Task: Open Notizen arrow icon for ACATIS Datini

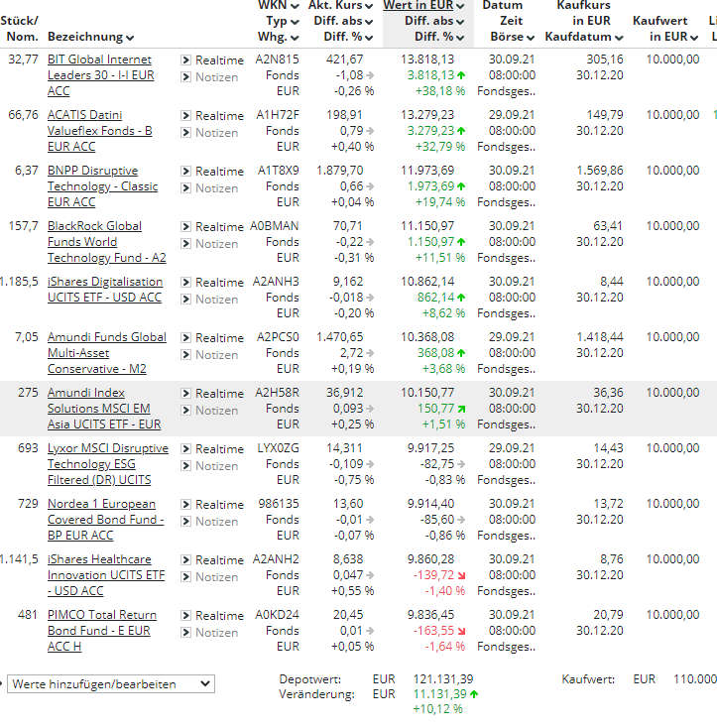Action: click(x=185, y=133)
